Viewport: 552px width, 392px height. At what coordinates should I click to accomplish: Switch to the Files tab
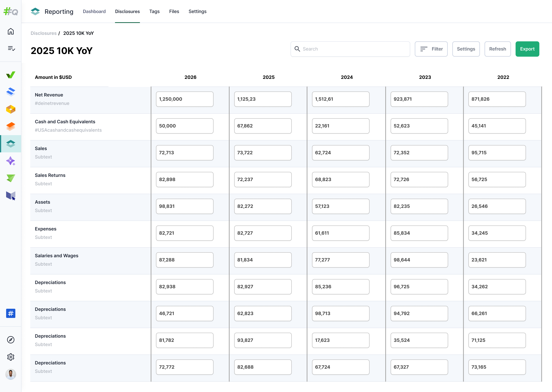pyautogui.click(x=174, y=11)
